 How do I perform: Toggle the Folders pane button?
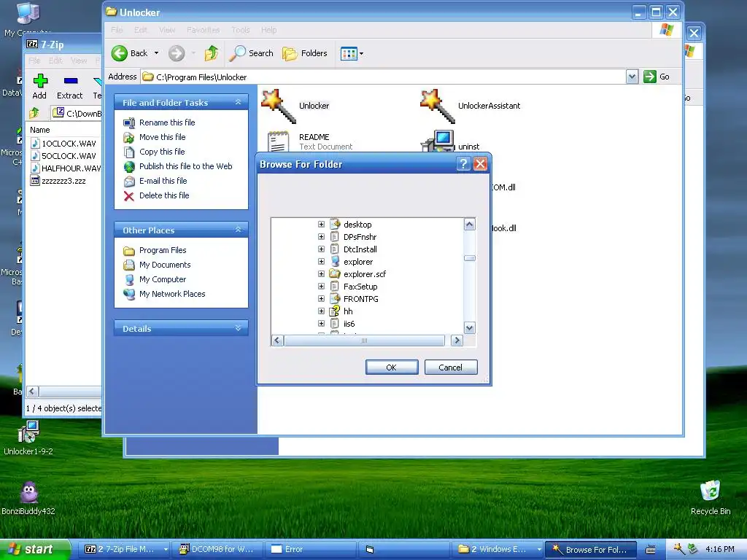[305, 53]
